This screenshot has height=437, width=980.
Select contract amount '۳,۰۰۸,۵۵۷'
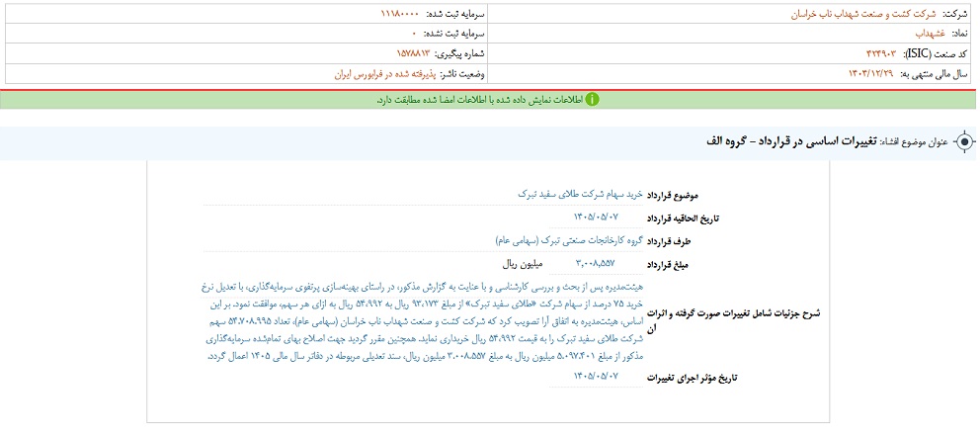595,263
